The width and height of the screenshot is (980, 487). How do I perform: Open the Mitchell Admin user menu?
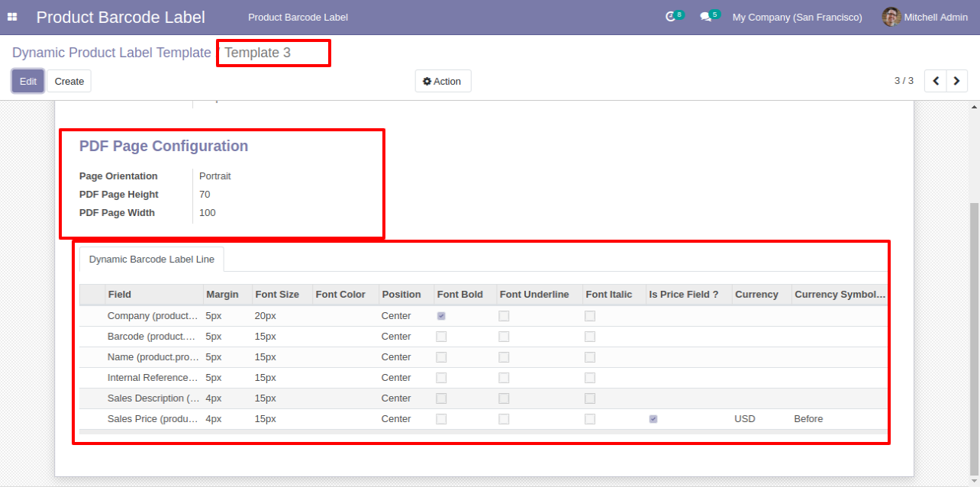pyautogui.click(x=925, y=17)
